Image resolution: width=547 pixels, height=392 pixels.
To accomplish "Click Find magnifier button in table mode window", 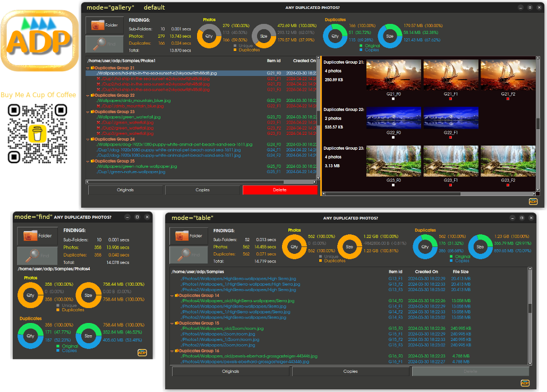I will tap(189, 255).
